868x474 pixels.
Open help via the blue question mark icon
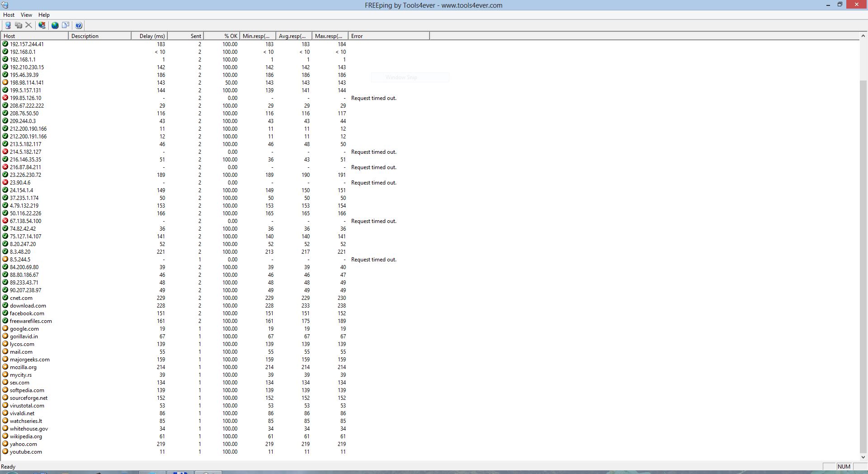[x=79, y=25]
